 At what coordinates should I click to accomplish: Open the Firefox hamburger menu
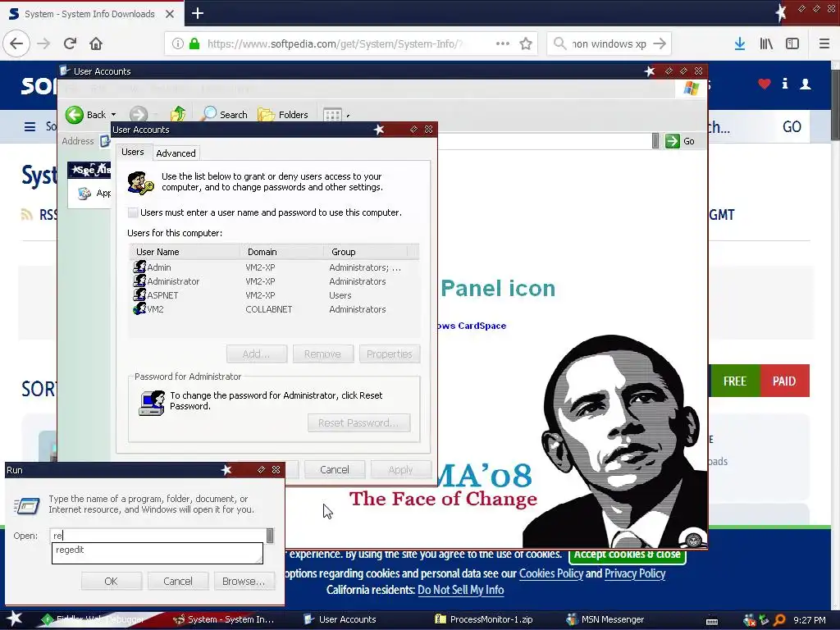824,43
